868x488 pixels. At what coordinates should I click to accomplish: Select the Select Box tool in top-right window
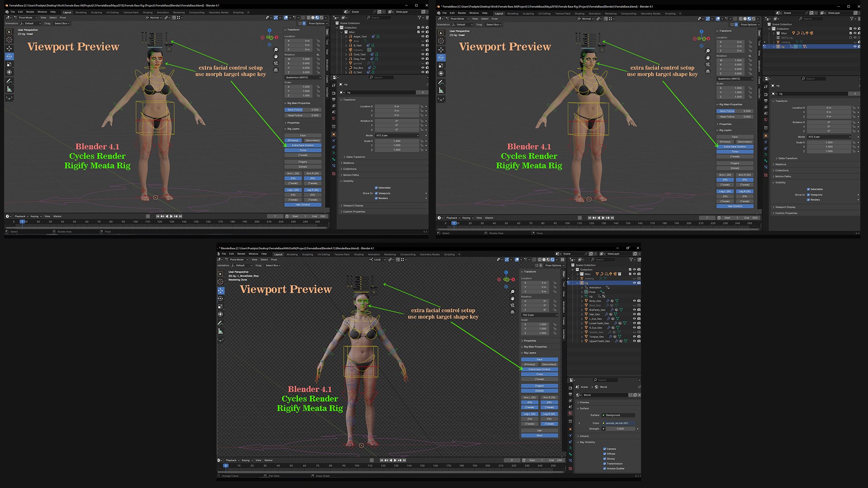[441, 33]
